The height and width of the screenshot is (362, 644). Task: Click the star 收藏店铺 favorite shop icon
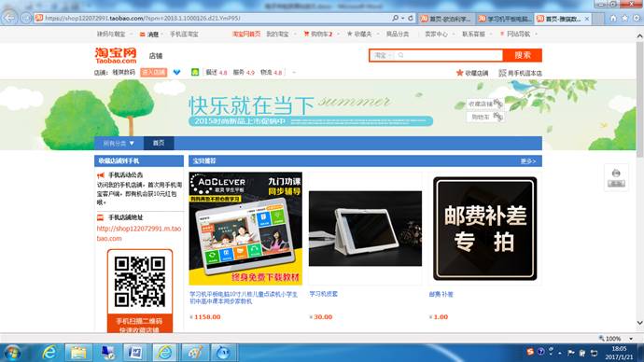click(x=459, y=73)
